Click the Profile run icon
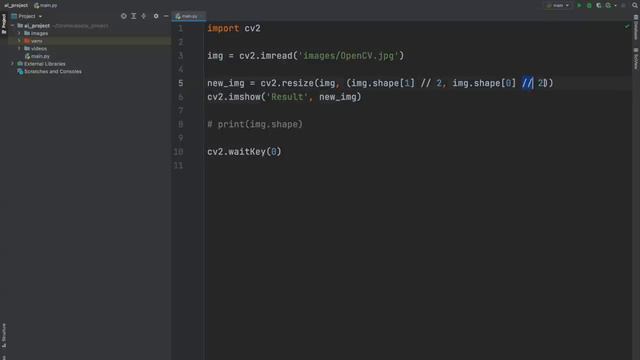 point(608,5)
